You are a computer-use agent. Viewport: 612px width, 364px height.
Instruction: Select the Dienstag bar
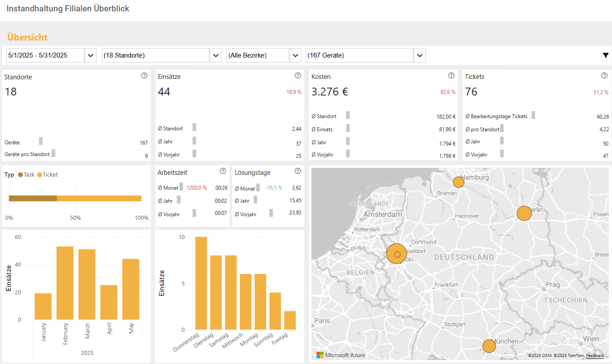(x=216, y=293)
